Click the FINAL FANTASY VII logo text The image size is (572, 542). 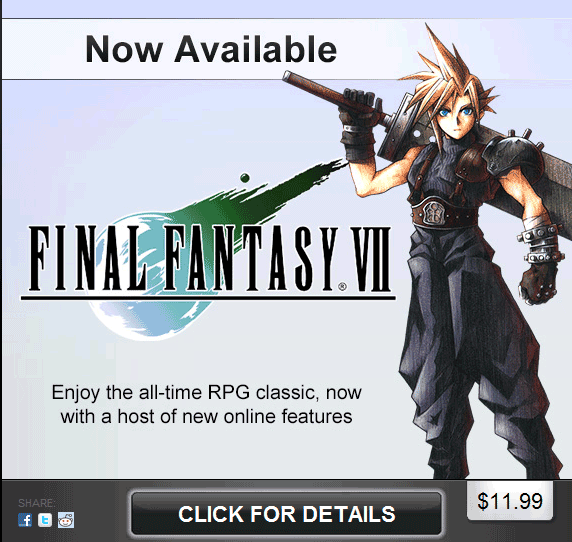[209, 259]
